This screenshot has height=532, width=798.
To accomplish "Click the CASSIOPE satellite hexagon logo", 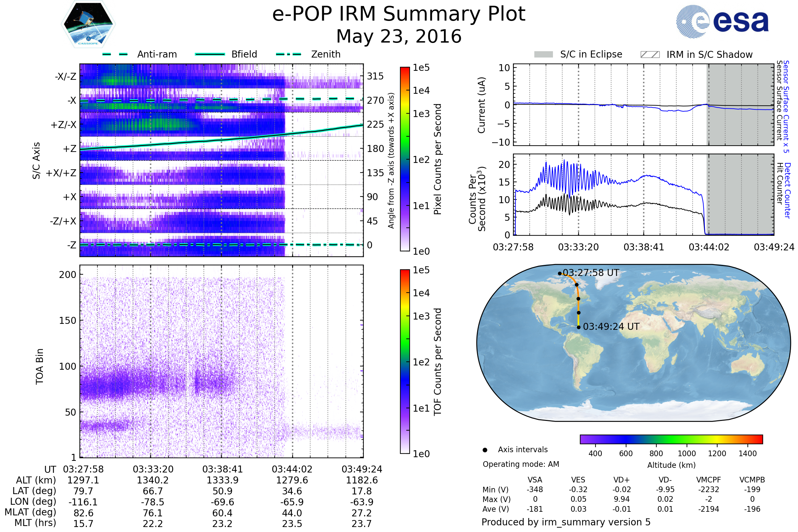I will [88, 24].
